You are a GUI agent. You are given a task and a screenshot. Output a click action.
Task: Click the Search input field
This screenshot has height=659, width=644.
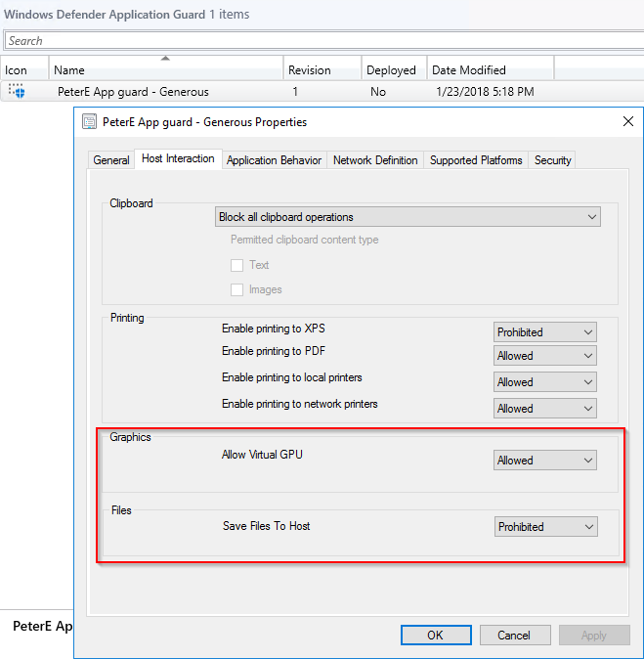click(x=322, y=41)
